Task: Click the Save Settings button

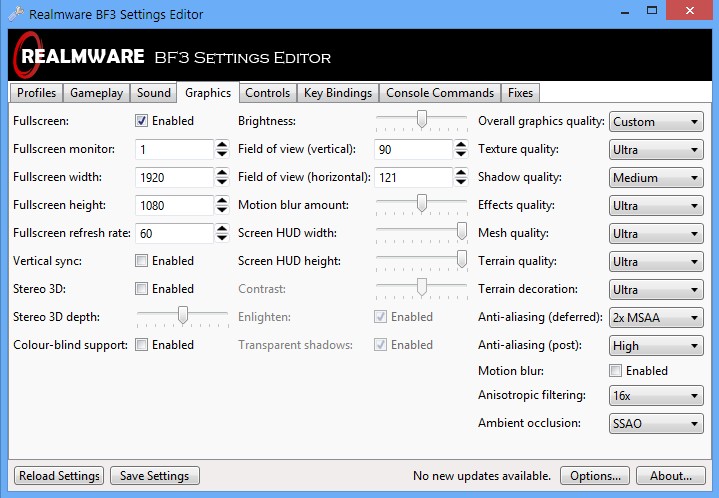Action: [155, 476]
